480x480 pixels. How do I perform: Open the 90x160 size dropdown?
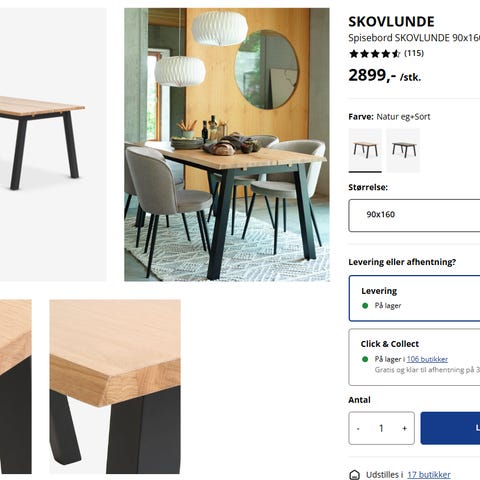(x=414, y=215)
